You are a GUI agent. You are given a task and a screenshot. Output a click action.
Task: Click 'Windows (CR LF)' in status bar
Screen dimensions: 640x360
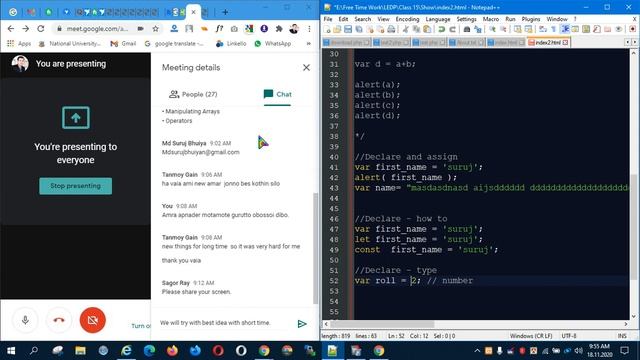531,336
